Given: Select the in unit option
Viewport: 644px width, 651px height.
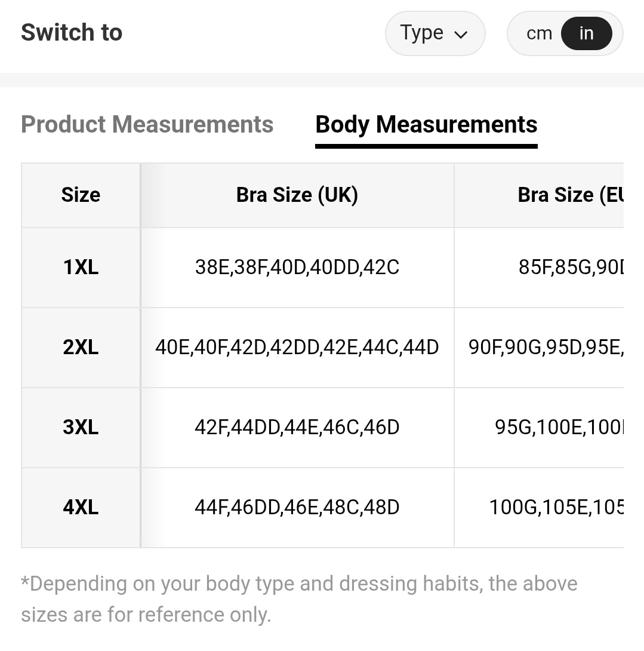Looking at the screenshot, I should coord(586,33).
